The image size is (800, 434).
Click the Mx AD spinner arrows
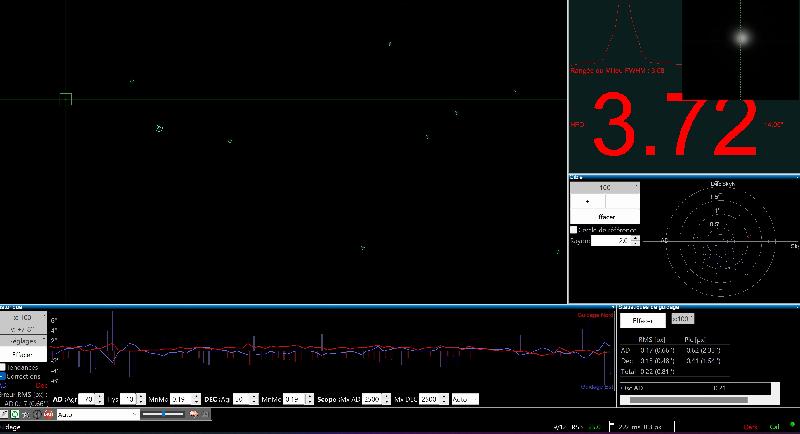[387, 399]
